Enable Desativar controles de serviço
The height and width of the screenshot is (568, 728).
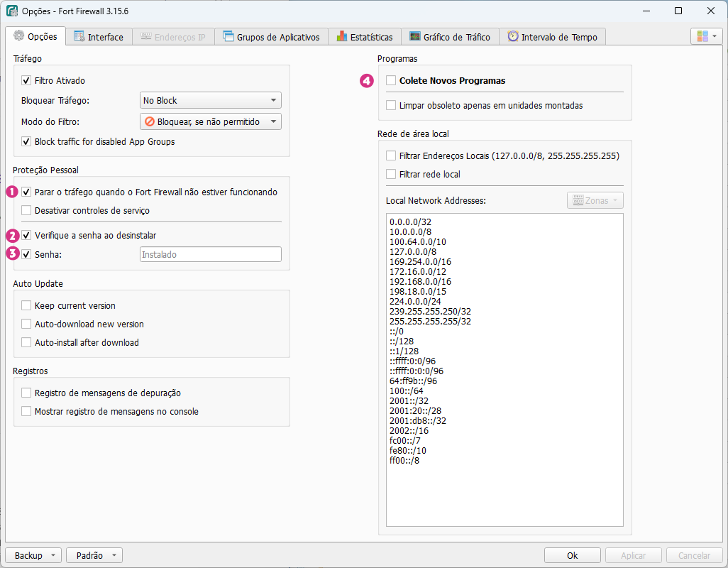(26, 210)
